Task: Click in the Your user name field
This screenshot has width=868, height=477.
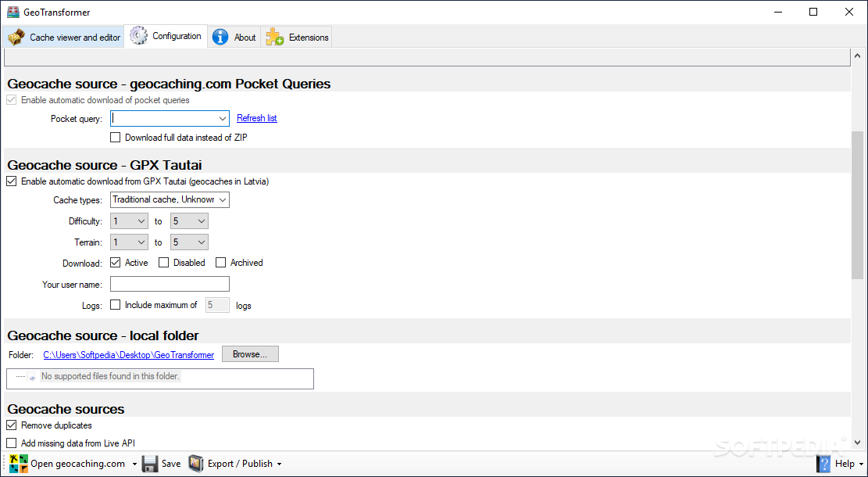Action: tap(170, 284)
